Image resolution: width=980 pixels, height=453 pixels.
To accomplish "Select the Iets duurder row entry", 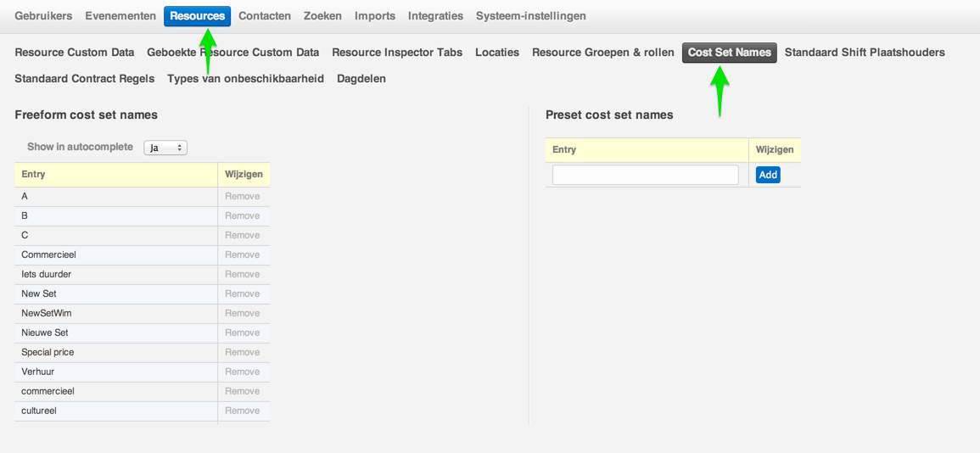I will (47, 274).
